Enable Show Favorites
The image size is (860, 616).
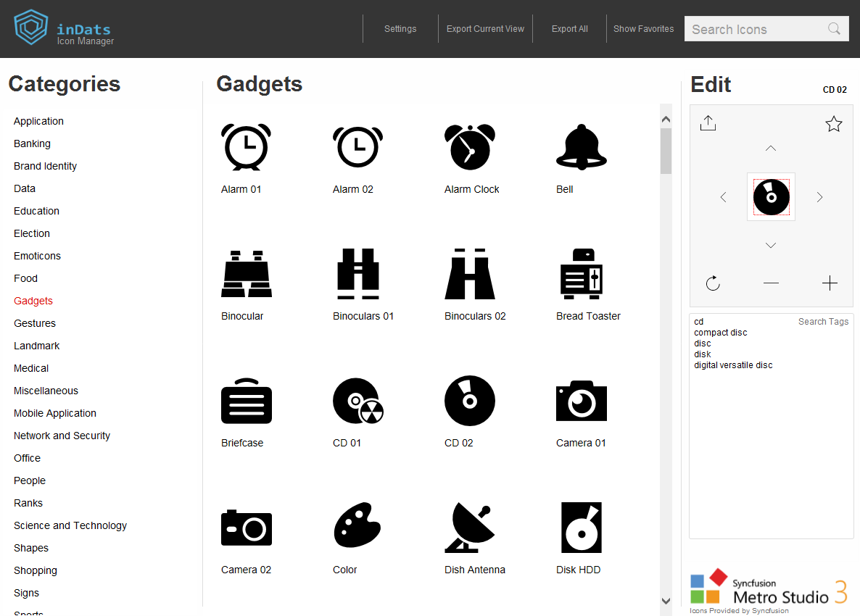pos(643,29)
